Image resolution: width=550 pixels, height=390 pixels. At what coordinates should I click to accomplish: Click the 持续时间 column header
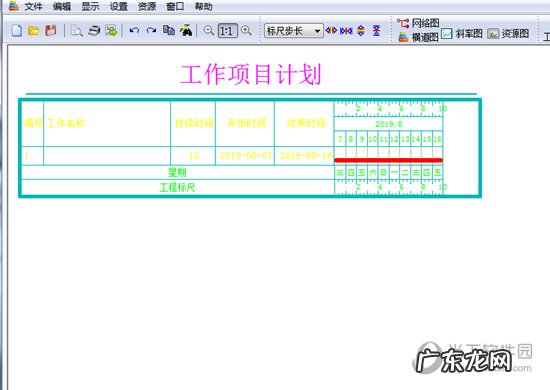pos(194,123)
